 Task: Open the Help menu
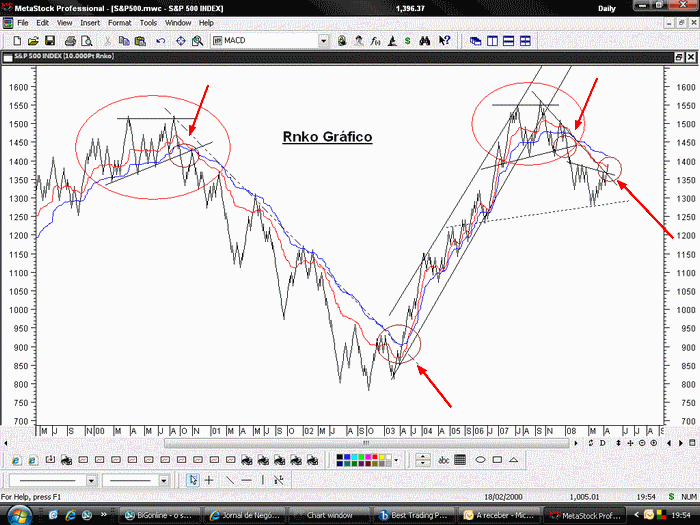pos(206,23)
